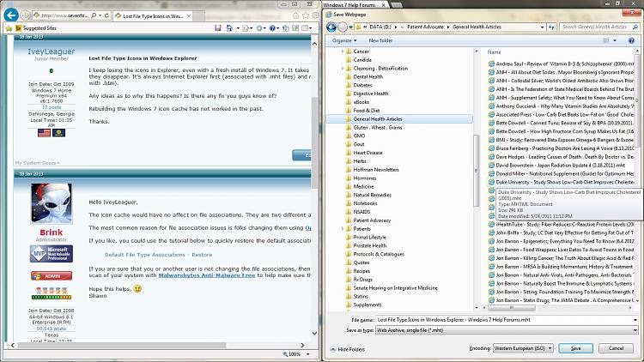Click Patient Advocate in the breadcrumb path
The width and height of the screenshot is (644, 362).
click(x=426, y=27)
